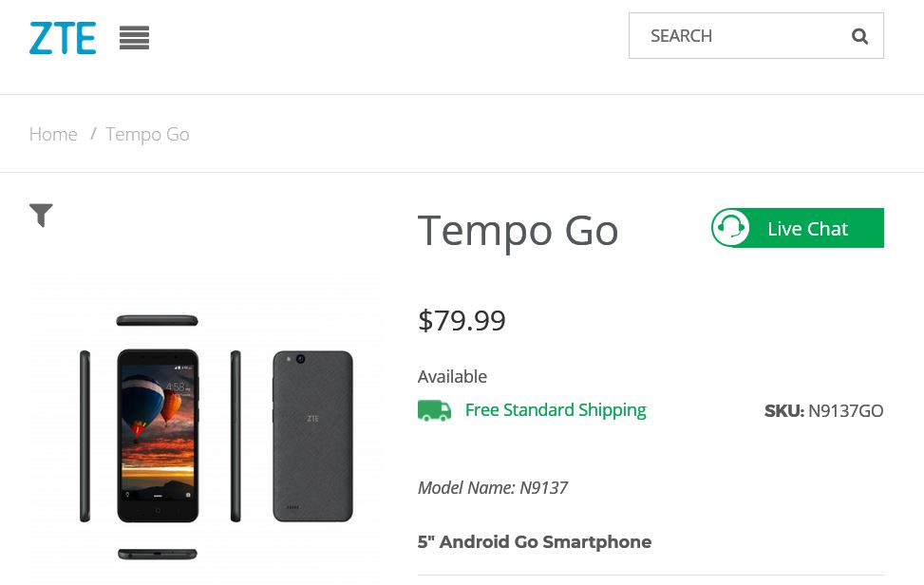
Task: Click the Available status label
Action: click(x=452, y=376)
